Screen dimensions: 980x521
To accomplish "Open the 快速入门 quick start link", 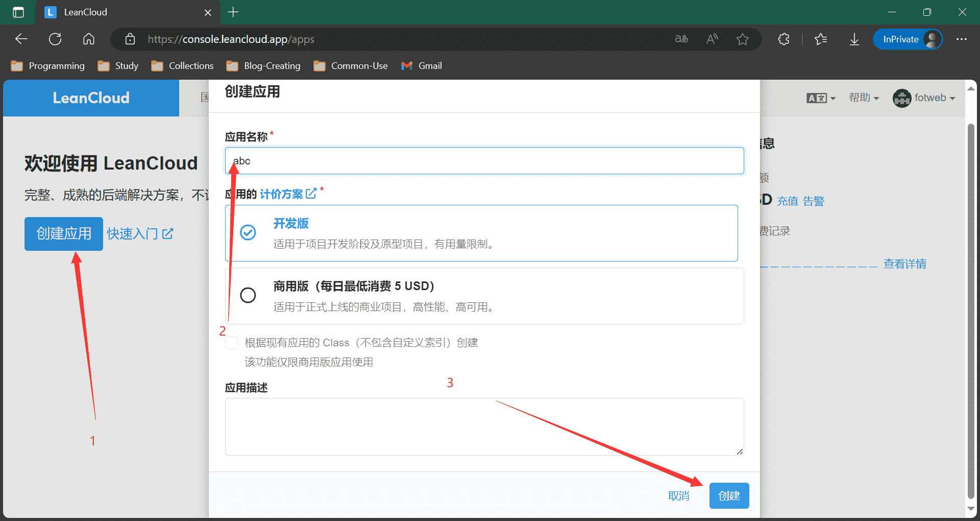I will coord(140,234).
